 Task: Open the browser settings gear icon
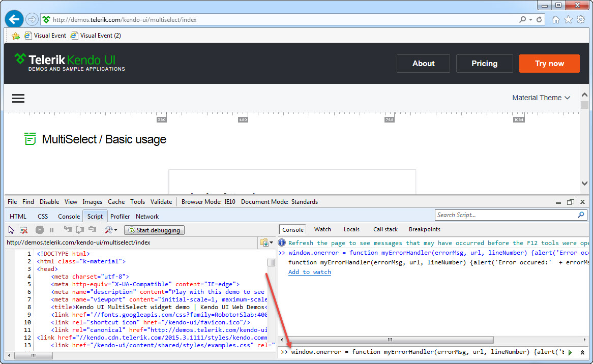click(580, 19)
